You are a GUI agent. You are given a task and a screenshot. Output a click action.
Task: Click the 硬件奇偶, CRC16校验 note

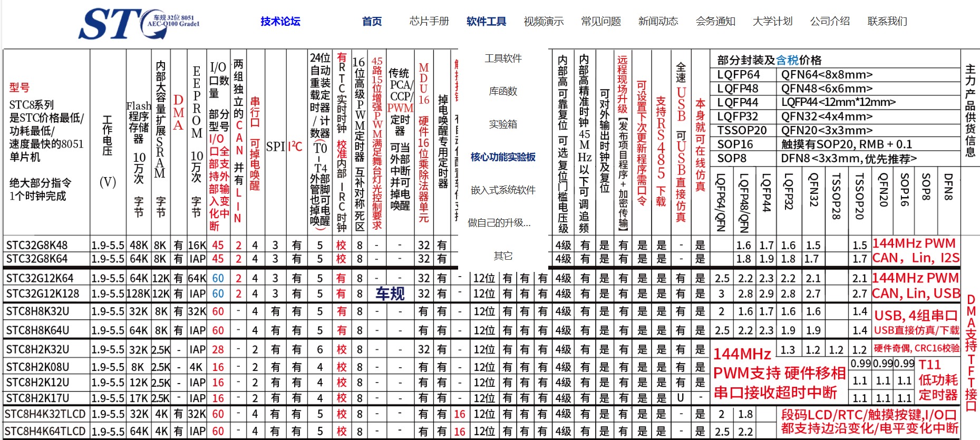tap(917, 348)
